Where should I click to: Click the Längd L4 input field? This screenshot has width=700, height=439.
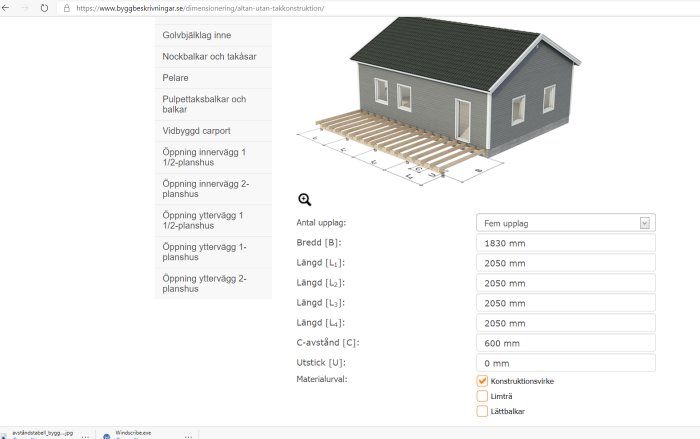(566, 323)
